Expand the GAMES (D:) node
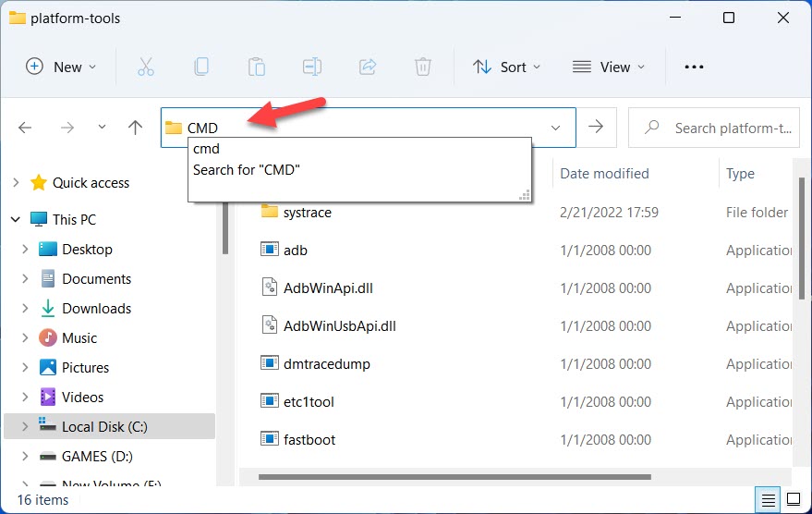The image size is (812, 514). pyautogui.click(x=25, y=456)
